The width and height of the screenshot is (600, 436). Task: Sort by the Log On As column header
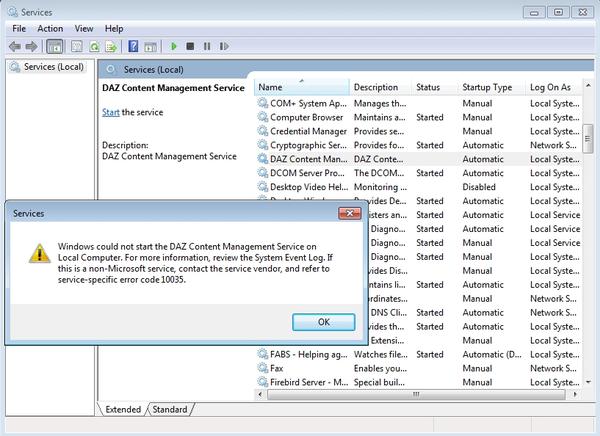[554, 87]
